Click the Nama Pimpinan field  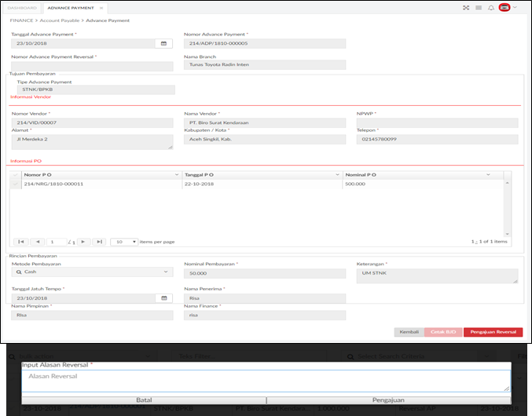92,315
